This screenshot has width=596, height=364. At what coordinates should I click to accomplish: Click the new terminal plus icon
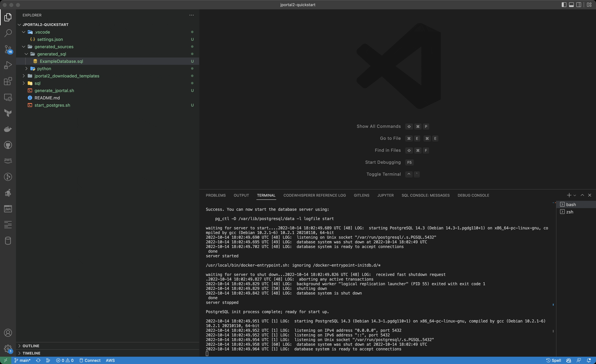(x=569, y=195)
